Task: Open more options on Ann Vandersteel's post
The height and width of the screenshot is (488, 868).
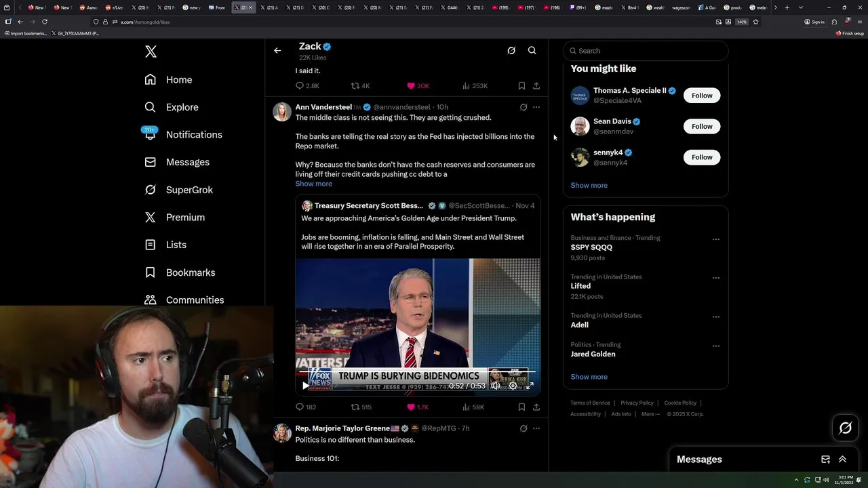Action: [536, 107]
